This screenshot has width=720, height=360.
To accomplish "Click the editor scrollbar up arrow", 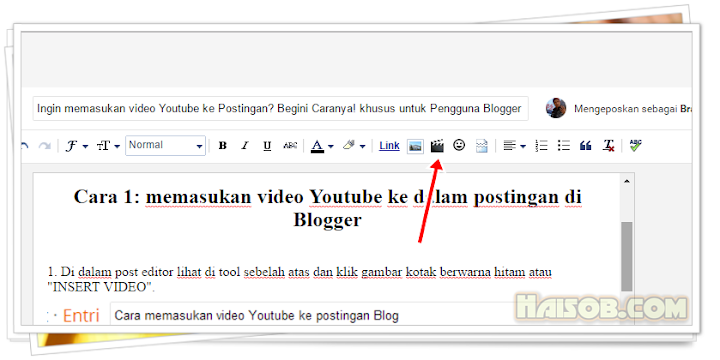I will point(627,181).
